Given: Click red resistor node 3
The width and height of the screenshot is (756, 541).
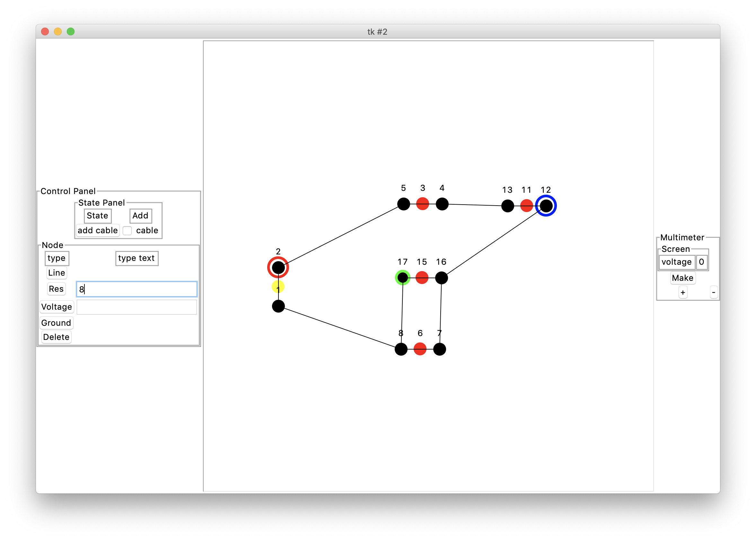Looking at the screenshot, I should point(423,204).
